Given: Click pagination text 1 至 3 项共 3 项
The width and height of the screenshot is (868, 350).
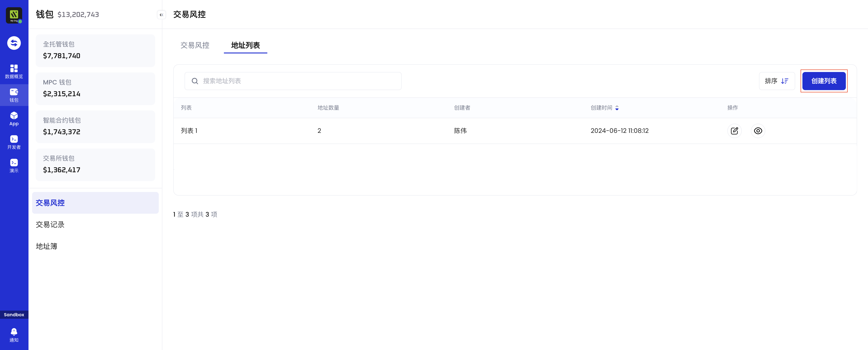Looking at the screenshot, I should (195, 214).
